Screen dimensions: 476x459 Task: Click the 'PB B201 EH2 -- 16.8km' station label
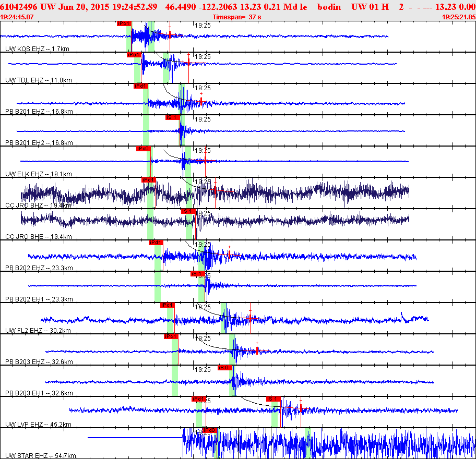pyautogui.click(x=39, y=142)
